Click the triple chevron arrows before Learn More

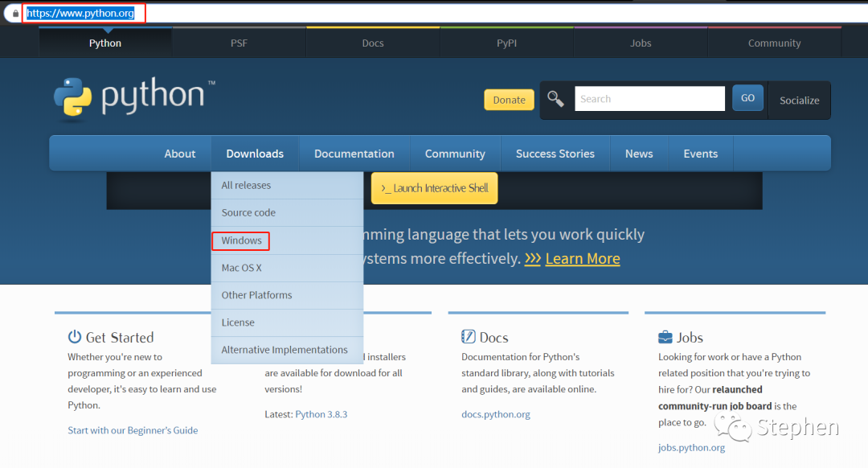click(x=533, y=259)
